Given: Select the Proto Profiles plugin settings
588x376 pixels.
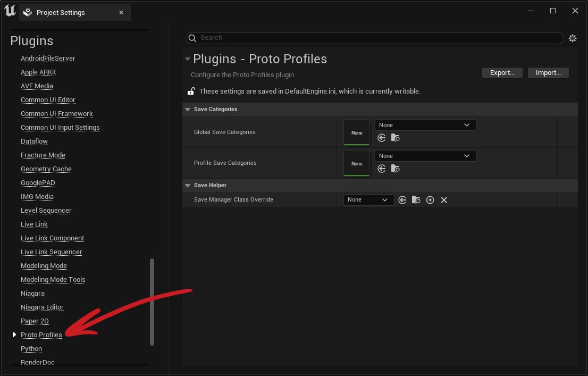Looking at the screenshot, I should [41, 335].
